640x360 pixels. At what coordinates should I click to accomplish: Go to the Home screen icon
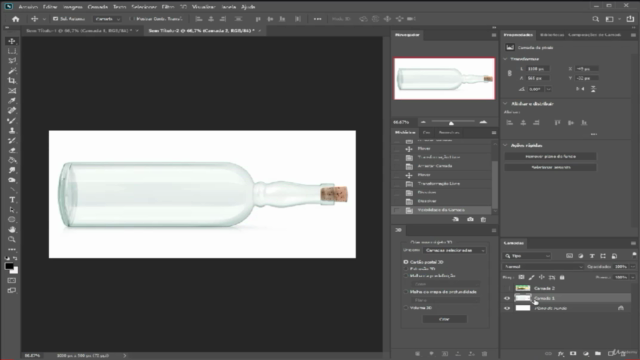pos(16,19)
